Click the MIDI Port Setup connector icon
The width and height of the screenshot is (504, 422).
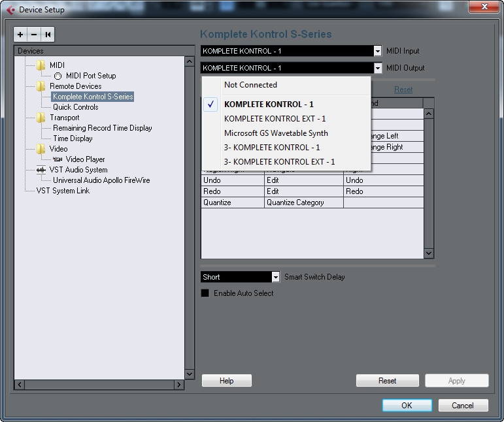click(58, 76)
